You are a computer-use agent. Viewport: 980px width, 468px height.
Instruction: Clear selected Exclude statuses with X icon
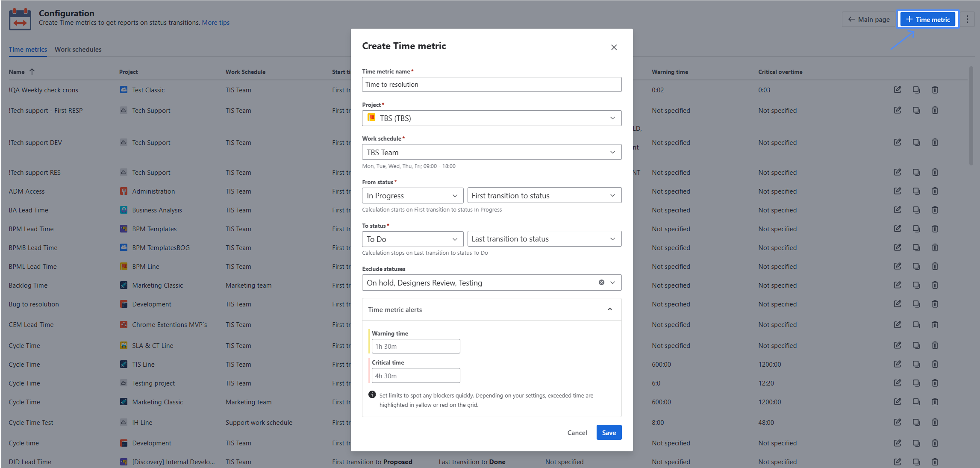[601, 283]
